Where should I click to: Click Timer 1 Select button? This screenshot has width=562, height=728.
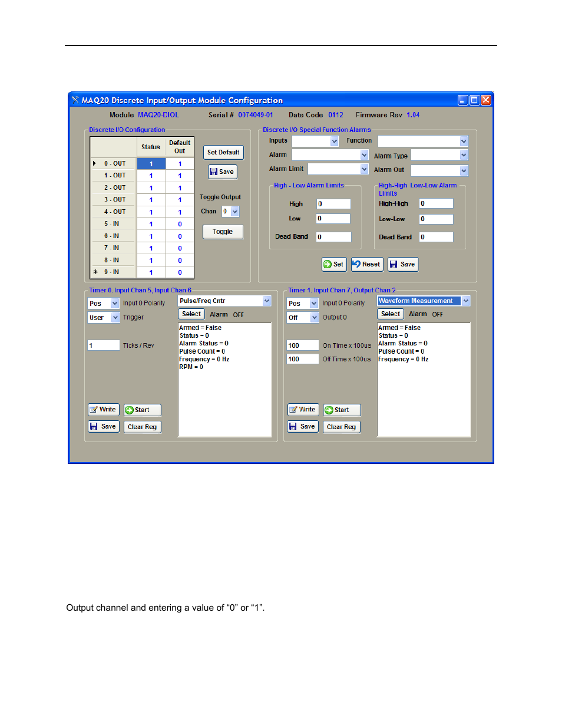[x=391, y=314]
